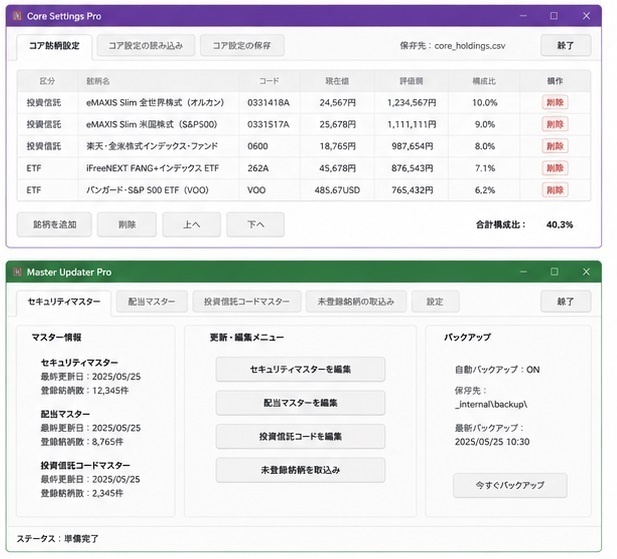This screenshot has height=559, width=617.
Task: Click the 削除 button below the table
Action: [127, 225]
